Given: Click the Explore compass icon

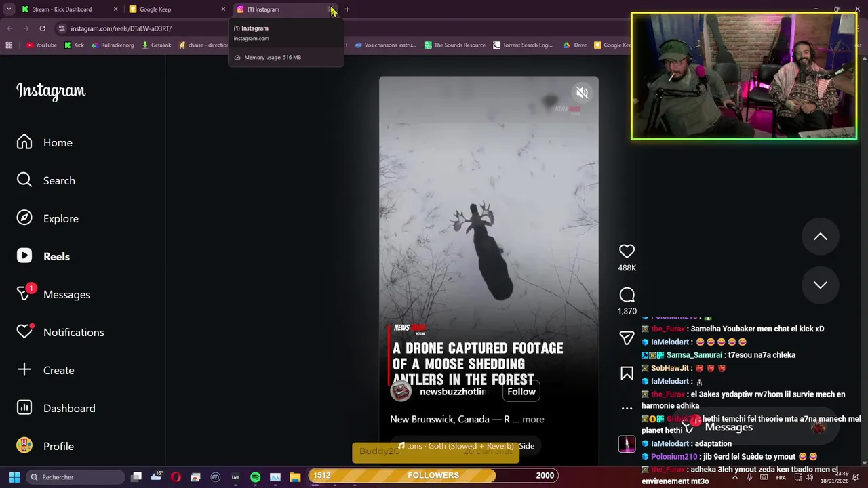Looking at the screenshot, I should 24,218.
